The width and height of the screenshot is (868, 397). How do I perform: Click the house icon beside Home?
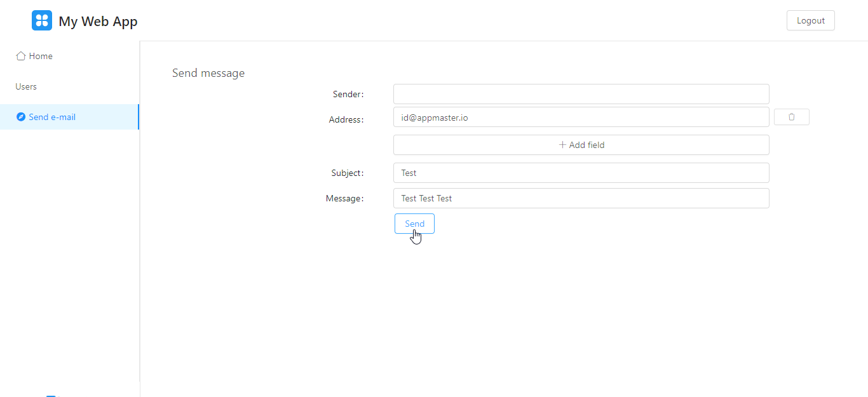(x=21, y=56)
